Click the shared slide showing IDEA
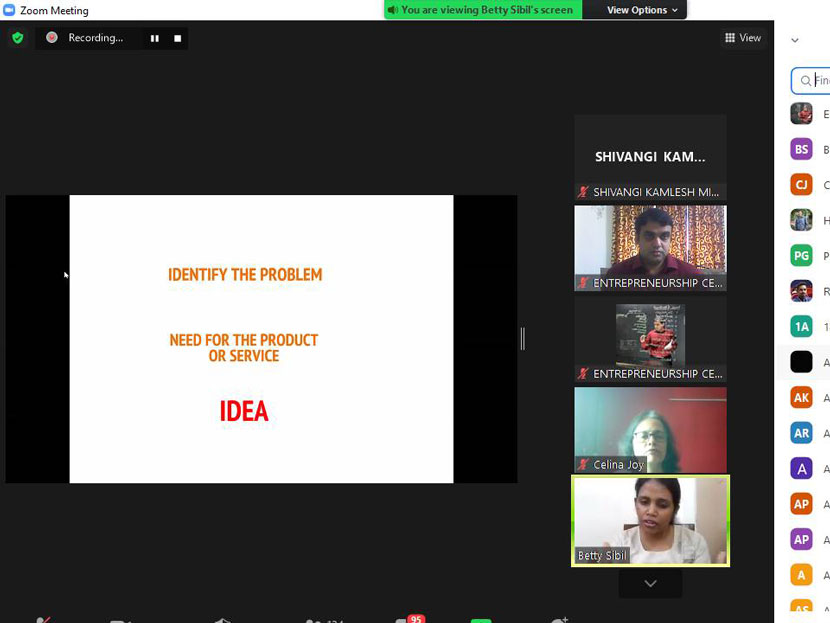 (261, 339)
